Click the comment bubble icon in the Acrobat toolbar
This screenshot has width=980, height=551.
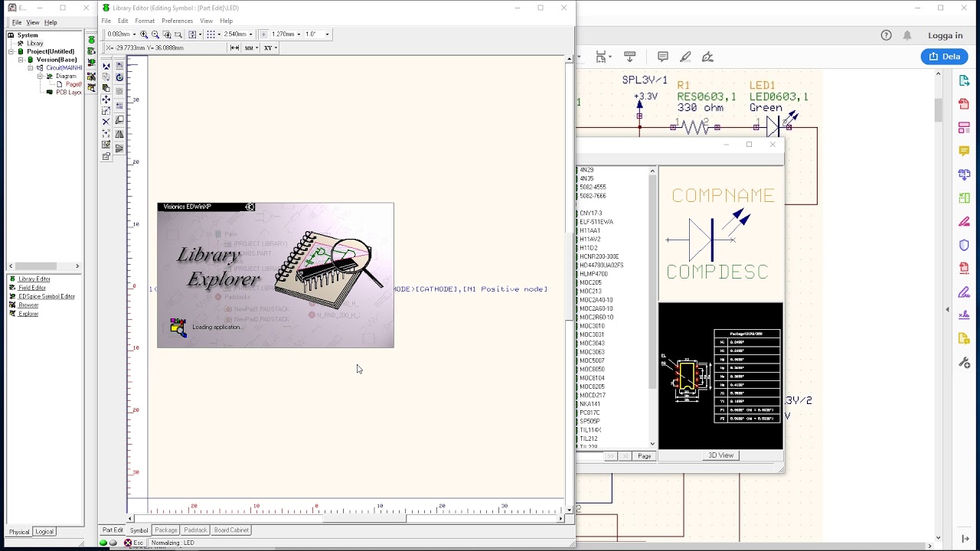pos(663,57)
